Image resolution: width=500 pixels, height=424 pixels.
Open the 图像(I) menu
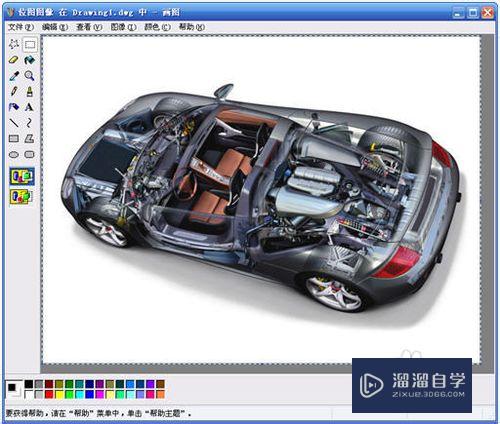pyautogui.click(x=123, y=27)
